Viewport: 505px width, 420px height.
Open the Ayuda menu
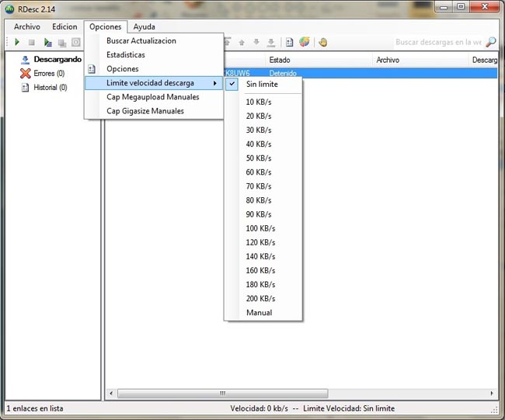pos(144,26)
